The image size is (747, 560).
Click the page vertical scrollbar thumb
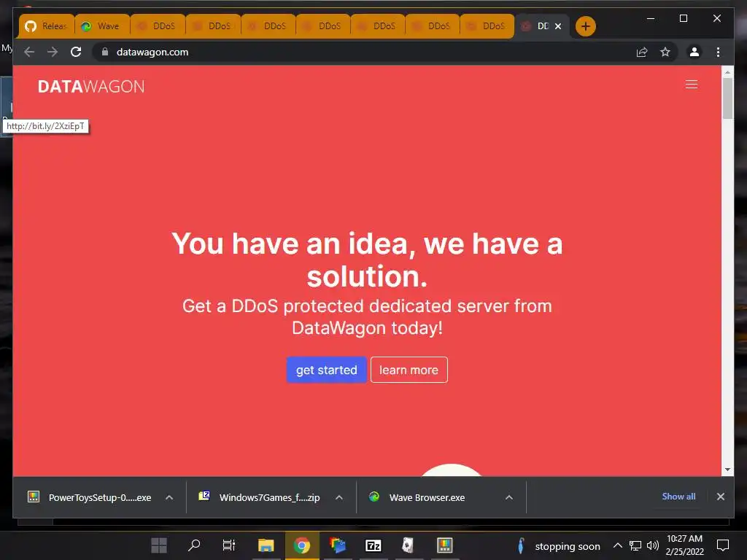pos(727,98)
